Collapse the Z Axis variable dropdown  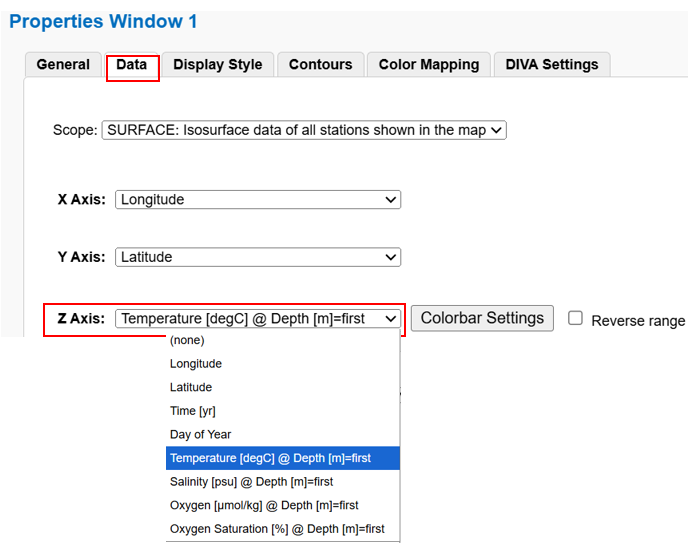pos(257,319)
